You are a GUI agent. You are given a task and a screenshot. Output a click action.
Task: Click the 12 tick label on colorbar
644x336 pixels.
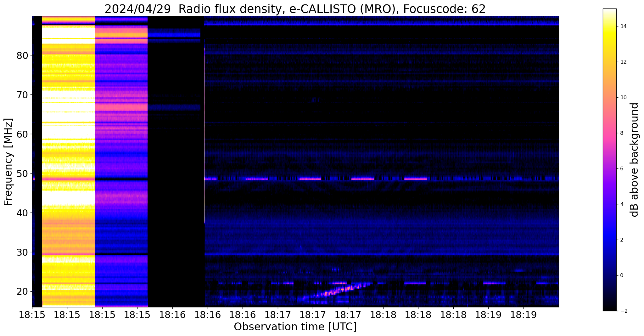pyautogui.click(x=623, y=62)
